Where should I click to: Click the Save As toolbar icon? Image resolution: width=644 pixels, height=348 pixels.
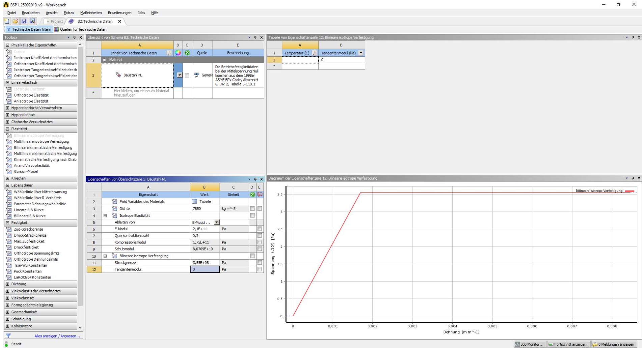point(33,21)
